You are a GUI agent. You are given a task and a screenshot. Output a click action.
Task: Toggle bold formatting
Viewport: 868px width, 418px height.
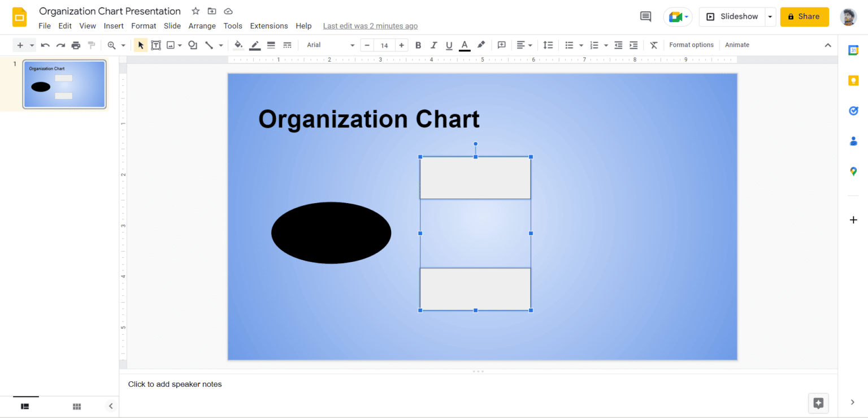coord(418,45)
